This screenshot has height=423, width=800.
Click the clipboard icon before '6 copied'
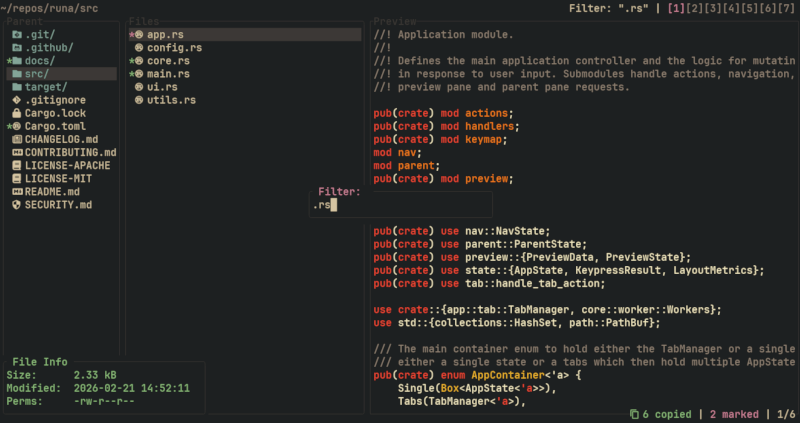pos(634,414)
